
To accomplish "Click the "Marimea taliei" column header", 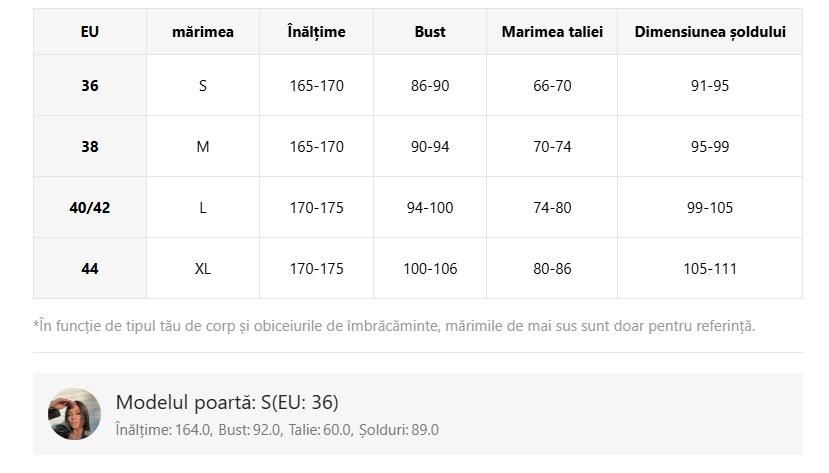I will click(x=552, y=32).
